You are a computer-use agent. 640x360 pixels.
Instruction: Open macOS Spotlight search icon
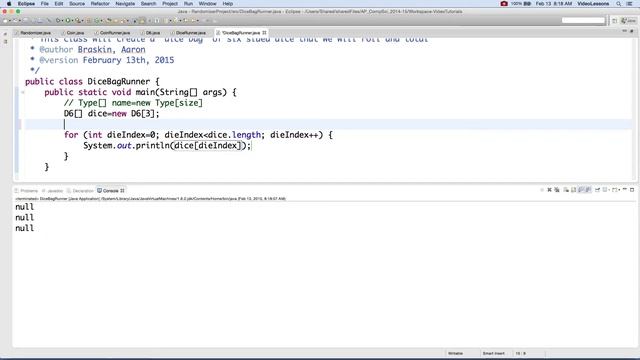pos(619,4)
